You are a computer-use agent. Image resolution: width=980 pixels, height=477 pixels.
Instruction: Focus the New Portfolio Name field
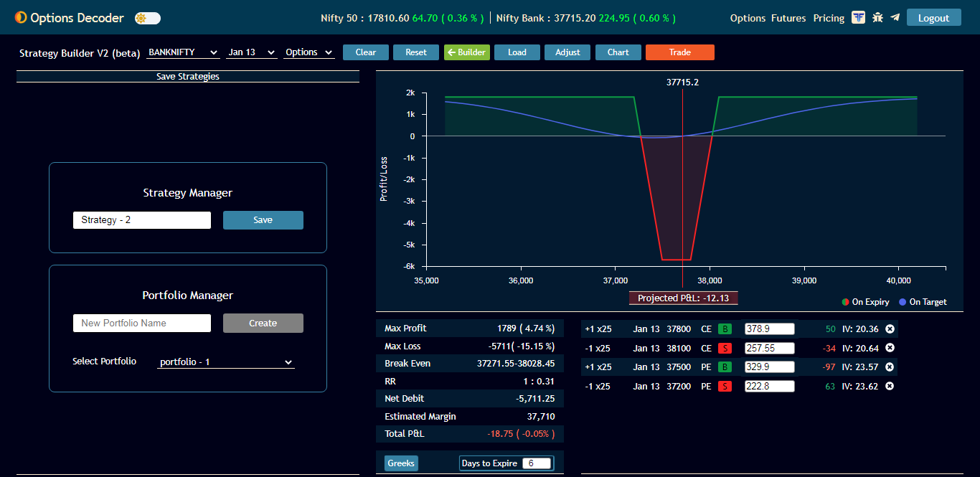pos(142,323)
